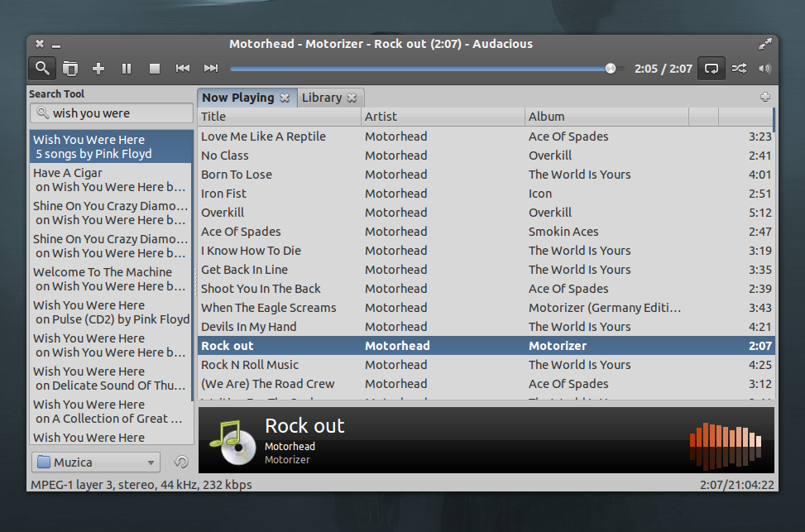The width and height of the screenshot is (805, 532).
Task: Click the search field containing 'wish you were'
Action: click(112, 113)
